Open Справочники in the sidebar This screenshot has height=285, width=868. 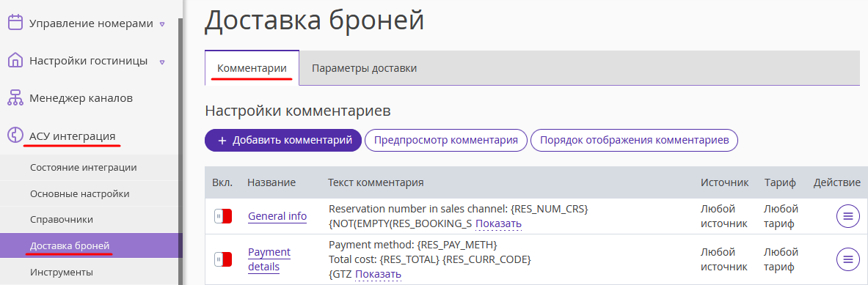pyautogui.click(x=62, y=219)
